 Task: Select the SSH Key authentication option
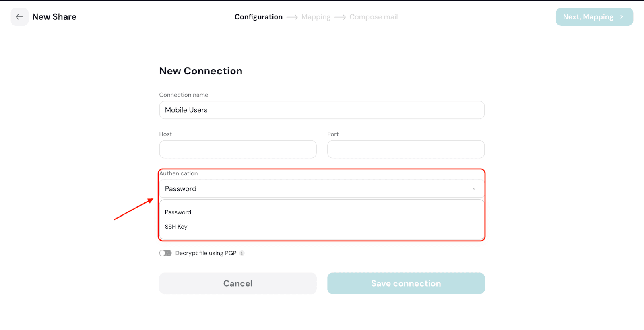[176, 227]
